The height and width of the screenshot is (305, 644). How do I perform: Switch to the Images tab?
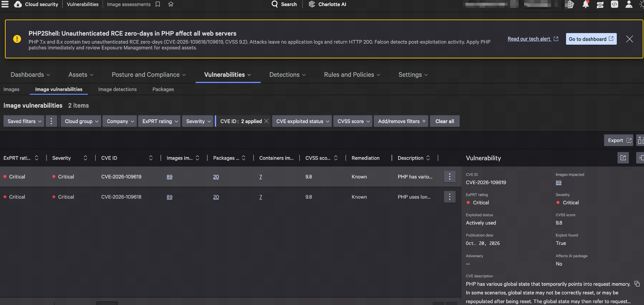(11, 89)
